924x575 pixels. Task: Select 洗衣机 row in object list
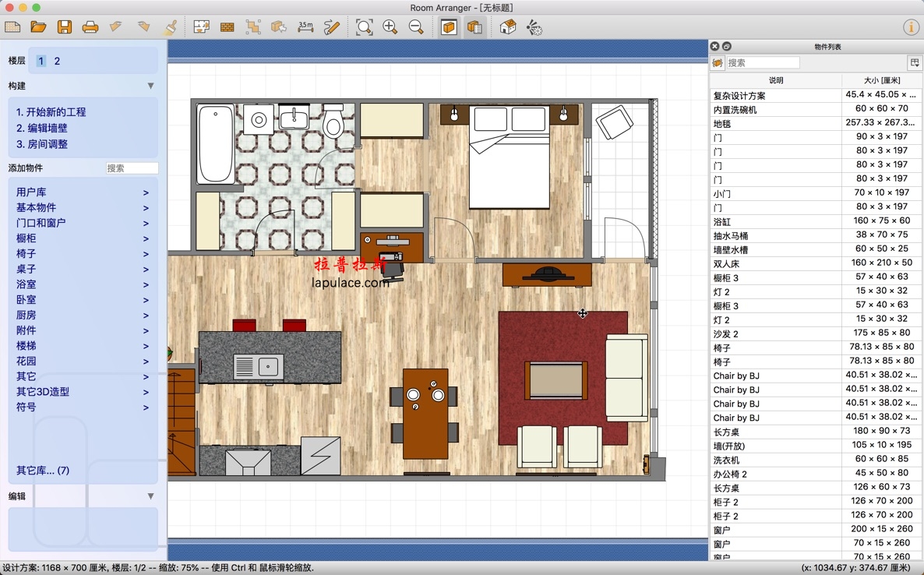coord(816,460)
